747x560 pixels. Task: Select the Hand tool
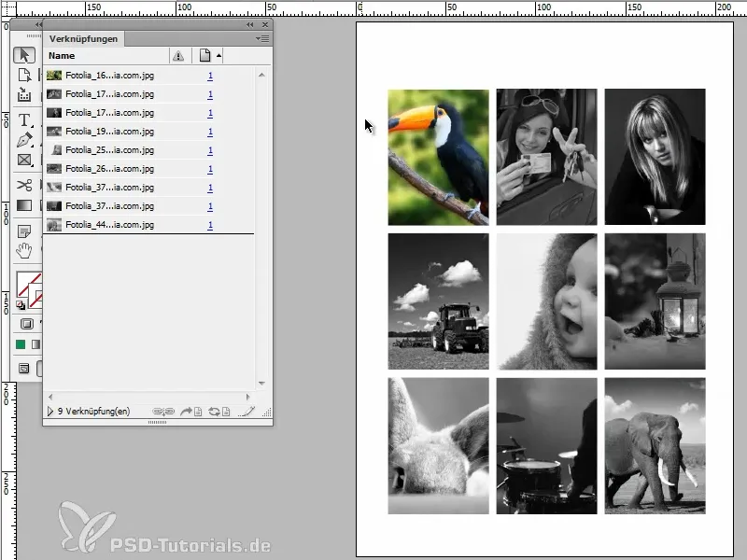24,250
